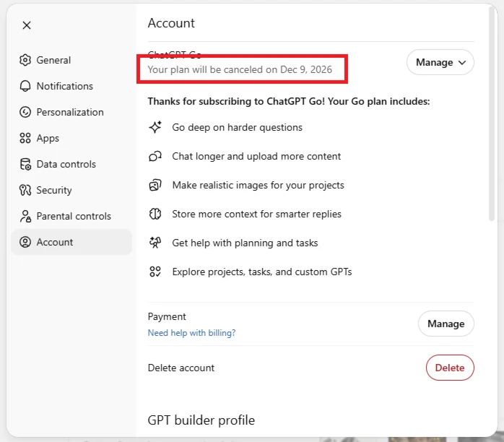Viewport: 504px width, 442px height.
Task: Open the Security settings section
Action: pyautogui.click(x=54, y=190)
